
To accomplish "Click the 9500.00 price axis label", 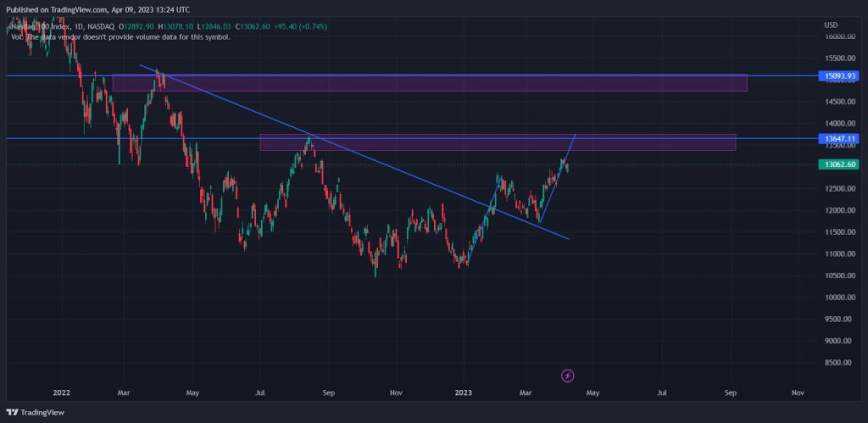I will tap(839, 319).
